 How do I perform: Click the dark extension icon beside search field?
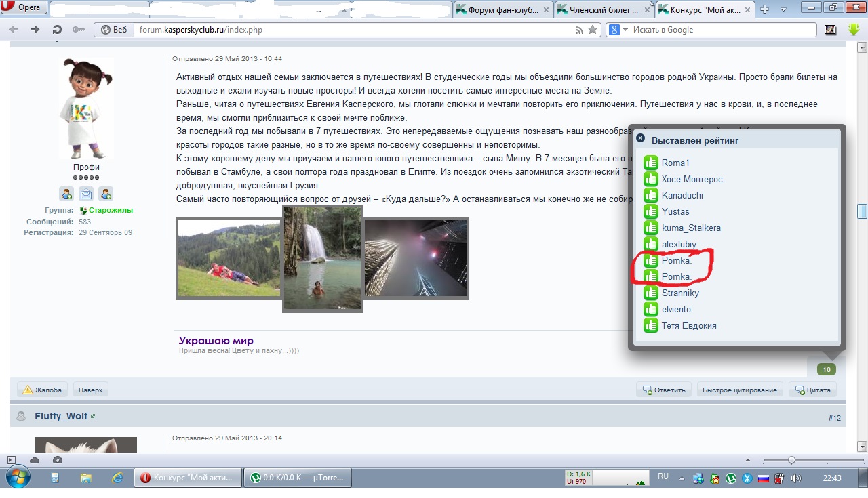click(x=830, y=30)
